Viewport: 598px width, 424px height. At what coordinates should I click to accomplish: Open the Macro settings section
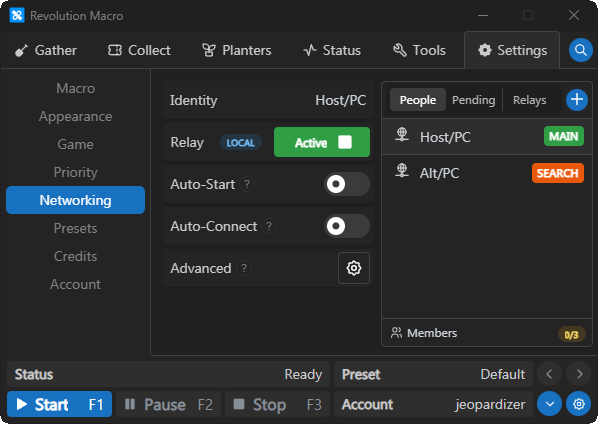(x=76, y=88)
